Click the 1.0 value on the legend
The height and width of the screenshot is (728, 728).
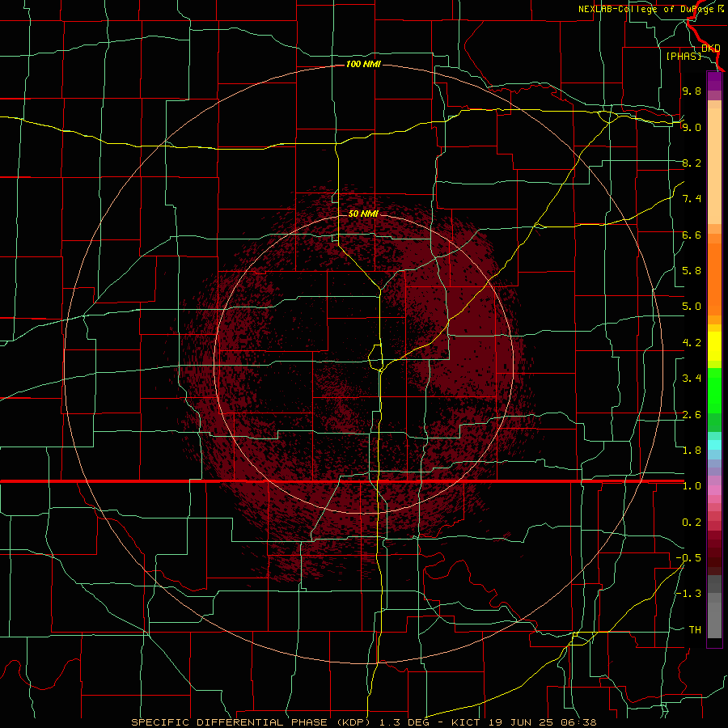click(x=692, y=486)
